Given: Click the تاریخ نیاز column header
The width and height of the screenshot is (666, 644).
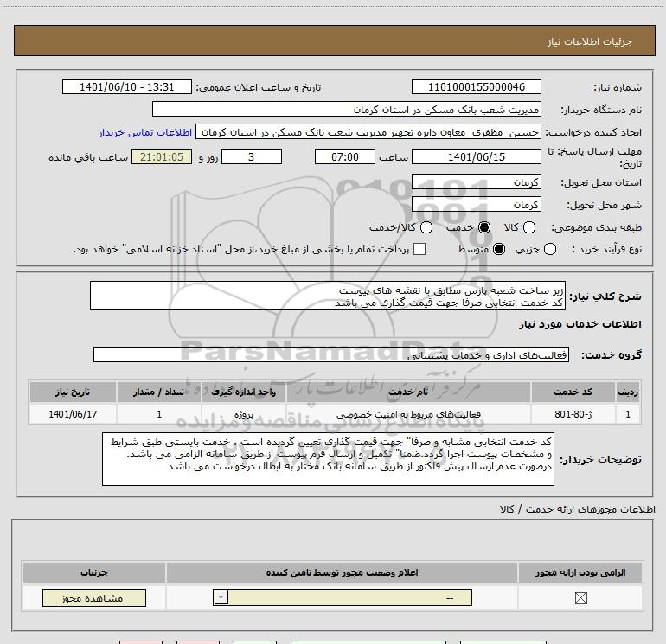Looking at the screenshot, I should (73, 392).
